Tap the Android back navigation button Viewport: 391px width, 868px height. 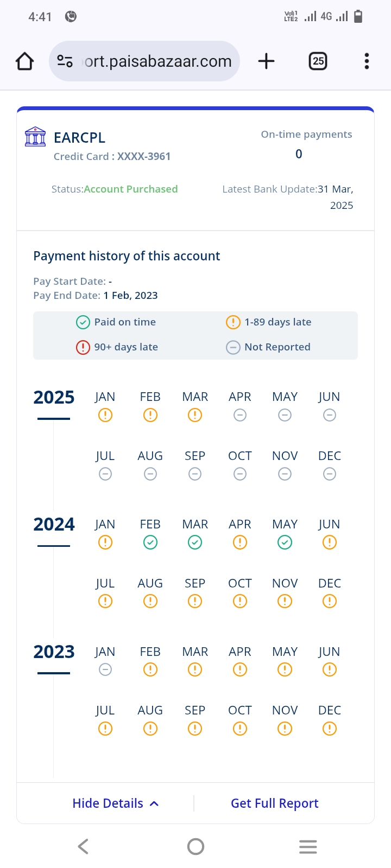click(x=83, y=846)
